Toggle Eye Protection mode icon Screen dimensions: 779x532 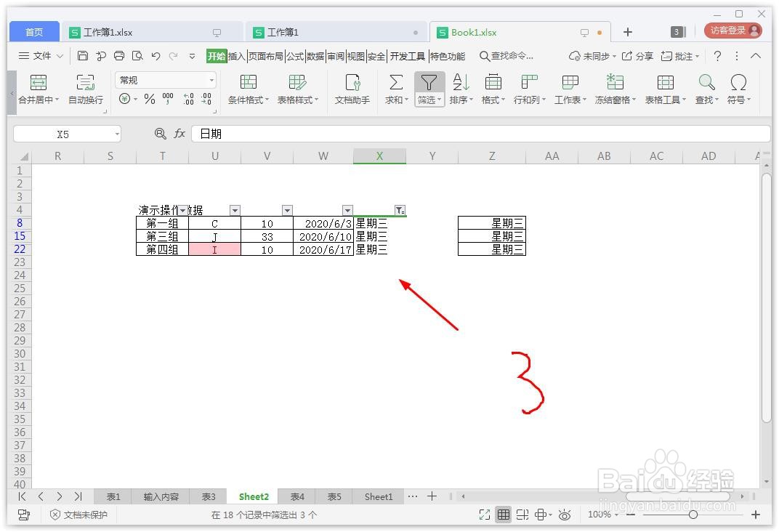tap(565, 515)
